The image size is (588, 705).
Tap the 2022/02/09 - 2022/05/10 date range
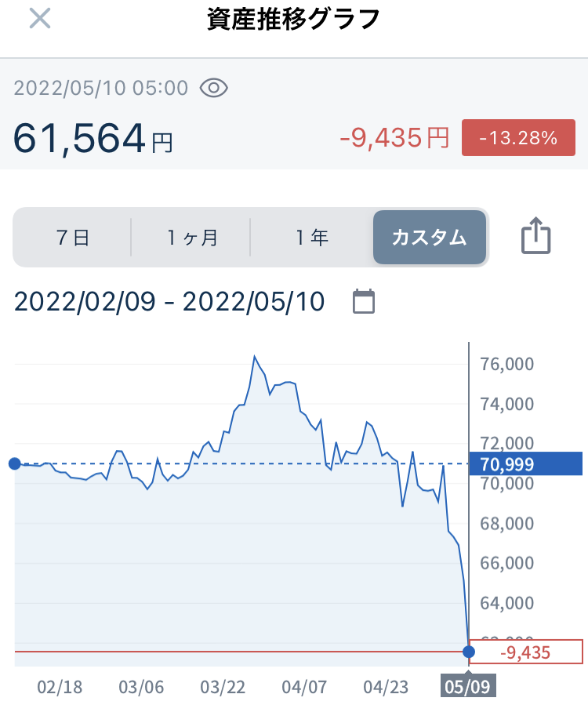pos(169,301)
